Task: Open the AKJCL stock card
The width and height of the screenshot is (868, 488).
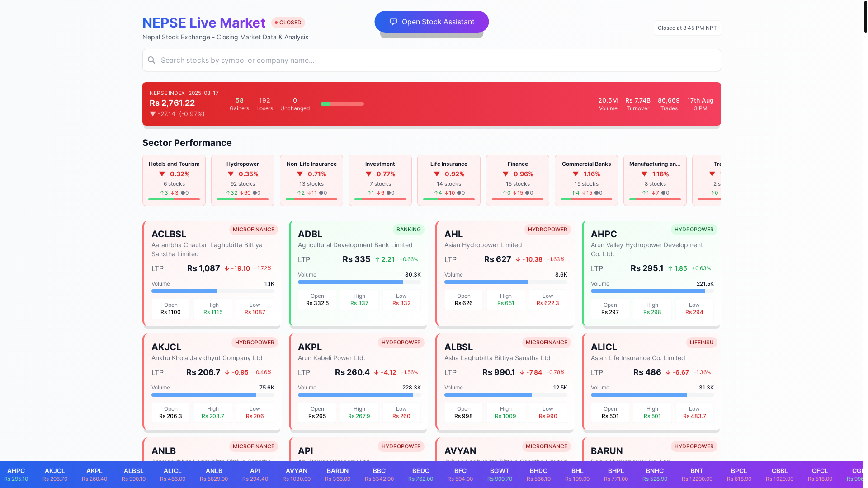Action: [x=212, y=382]
